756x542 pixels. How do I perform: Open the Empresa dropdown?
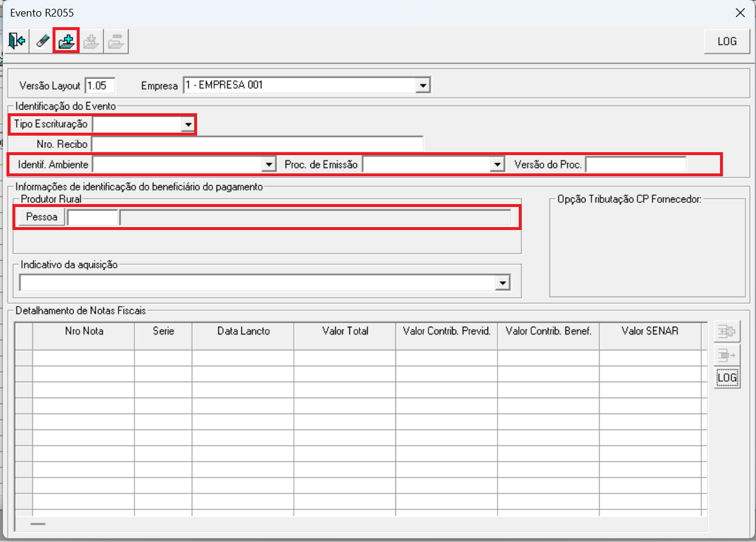click(423, 86)
